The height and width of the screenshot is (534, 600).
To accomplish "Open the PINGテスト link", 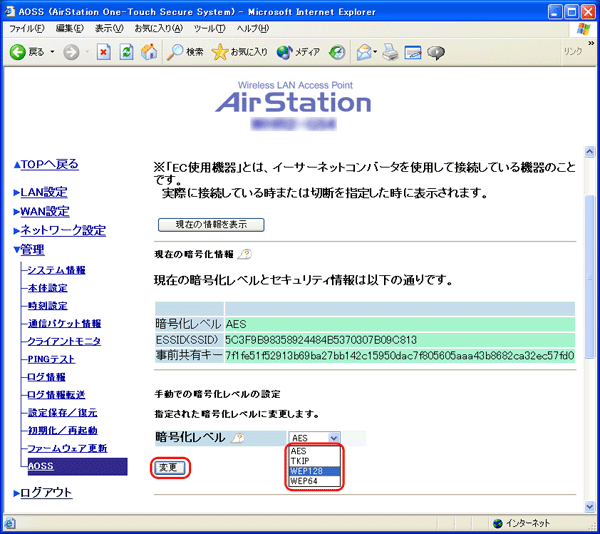I will (51, 359).
